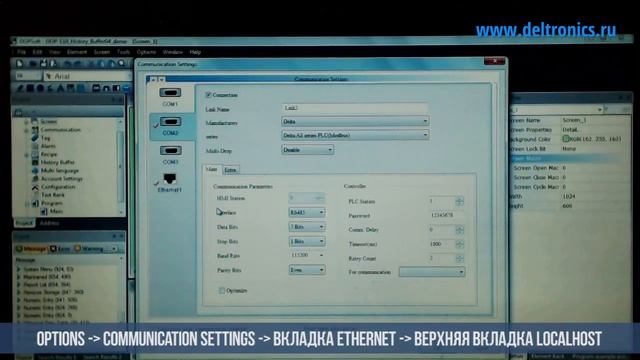Click the Password input field
Image resolution: width=640 pixels, height=360 pixels.
click(x=446, y=215)
